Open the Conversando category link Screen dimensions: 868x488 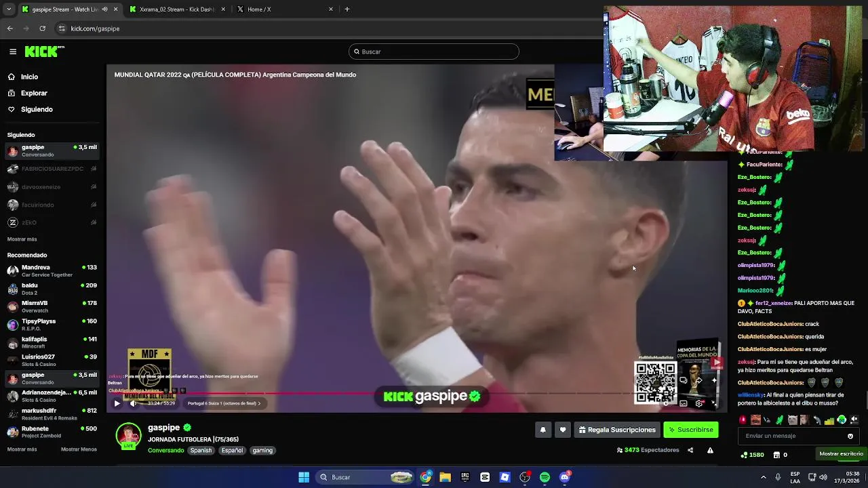165,450
